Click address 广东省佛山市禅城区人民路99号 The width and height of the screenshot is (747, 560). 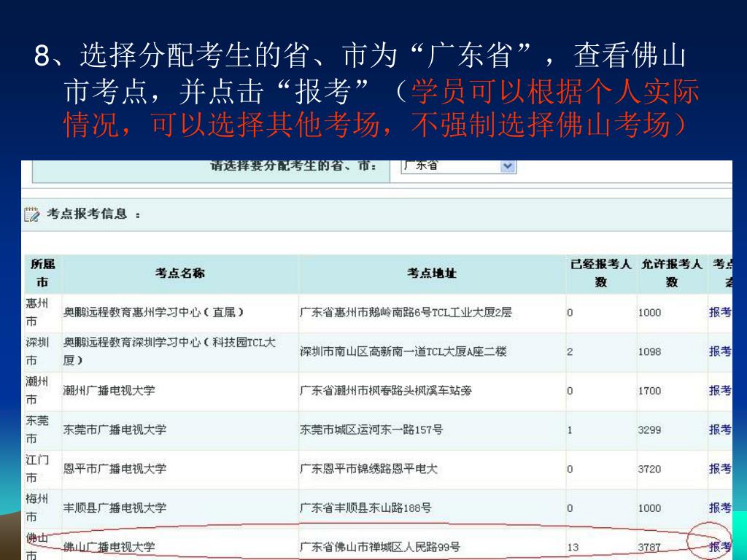379,547
